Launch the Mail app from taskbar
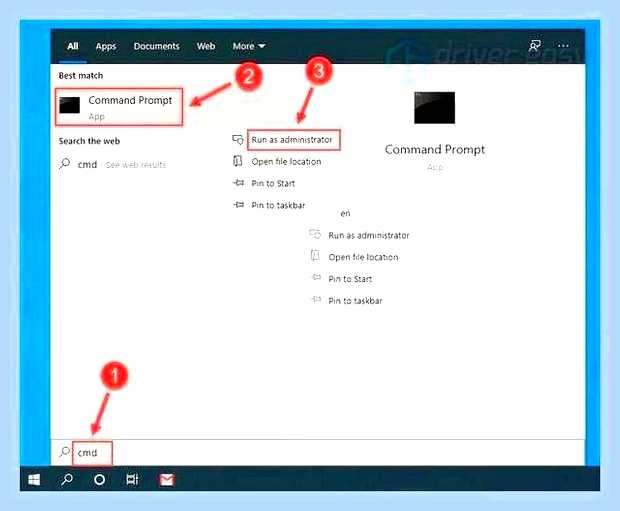The width and height of the screenshot is (620, 511). coord(166,480)
